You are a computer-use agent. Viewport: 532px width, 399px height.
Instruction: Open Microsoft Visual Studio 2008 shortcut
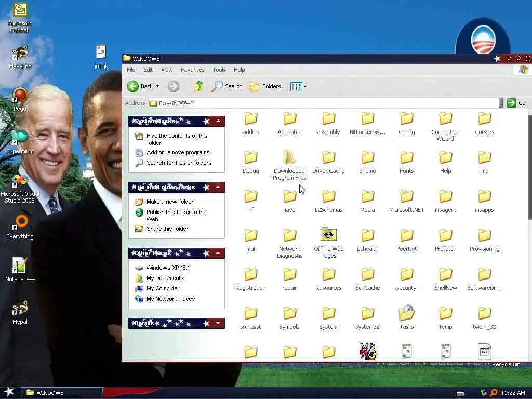tap(20, 188)
